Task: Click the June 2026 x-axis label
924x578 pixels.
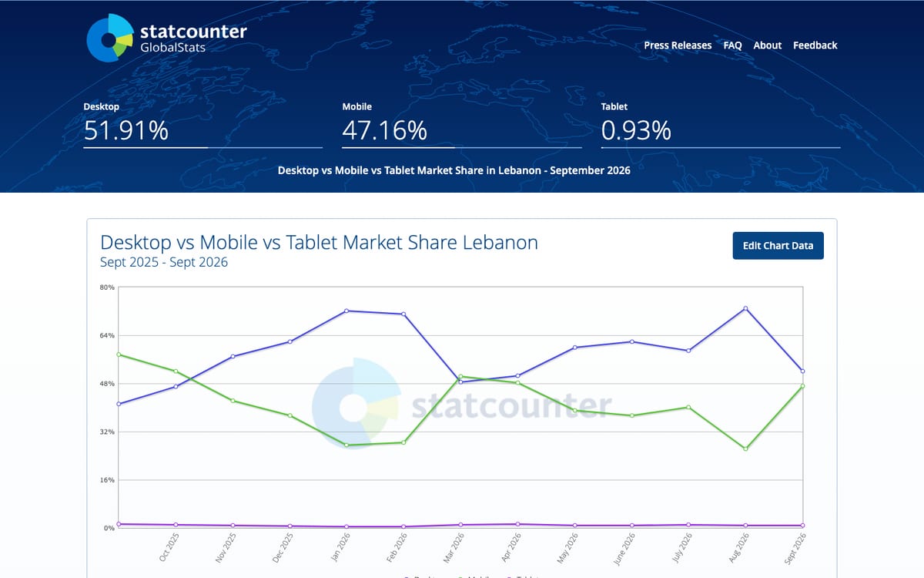Action: 624,548
